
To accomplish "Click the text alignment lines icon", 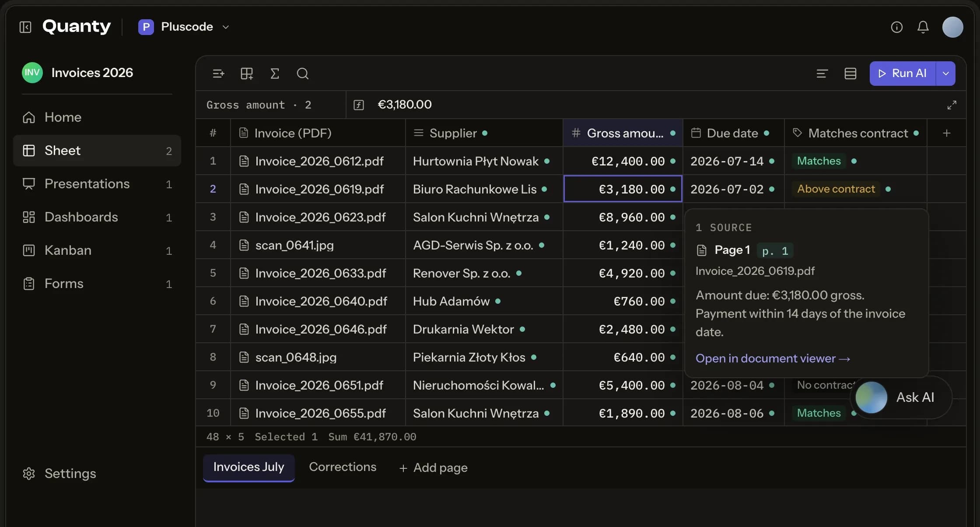I will (822, 74).
